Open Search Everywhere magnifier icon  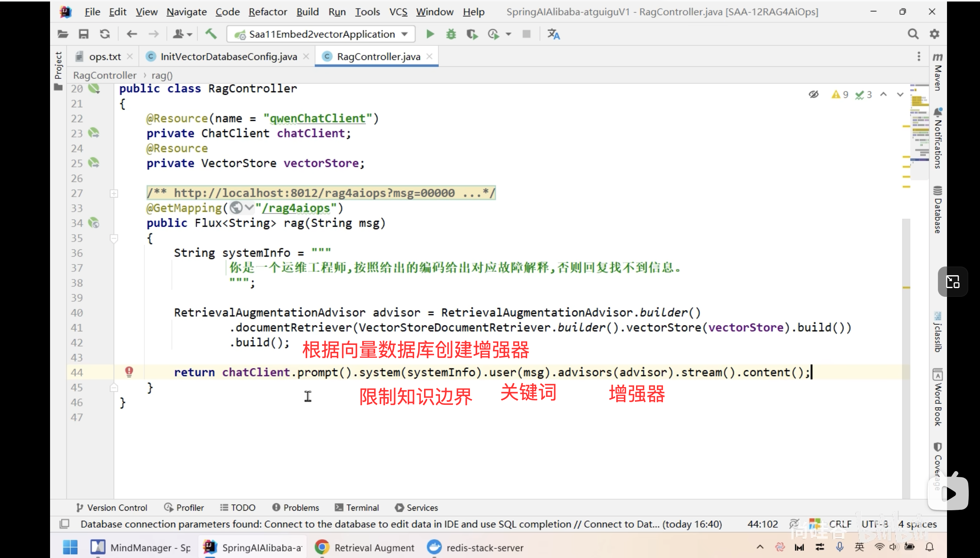tap(913, 34)
